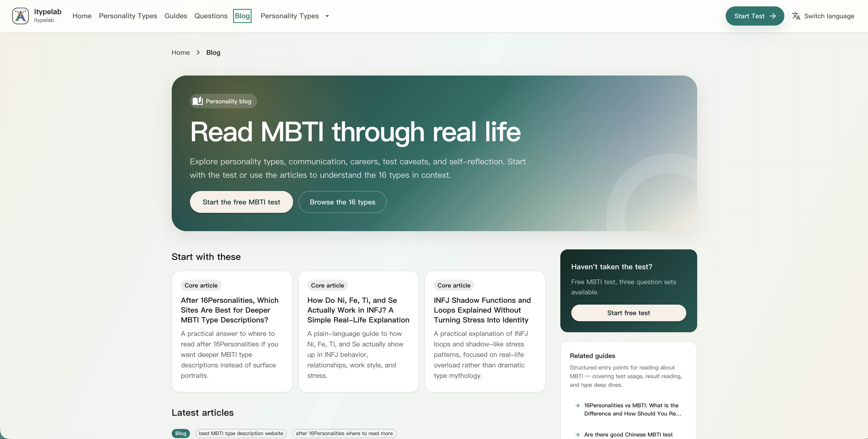Click the Latest articles heading
Image resolution: width=868 pixels, height=439 pixels.
point(203,413)
